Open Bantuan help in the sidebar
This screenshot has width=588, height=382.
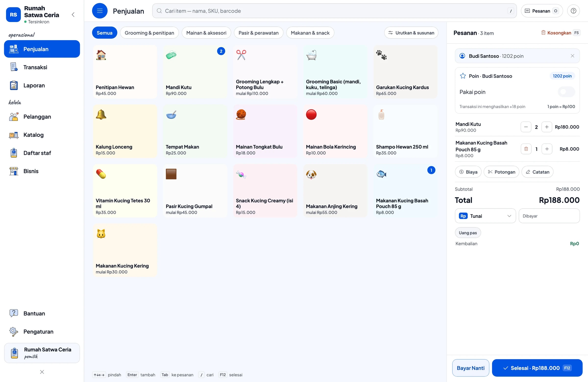tap(42, 313)
